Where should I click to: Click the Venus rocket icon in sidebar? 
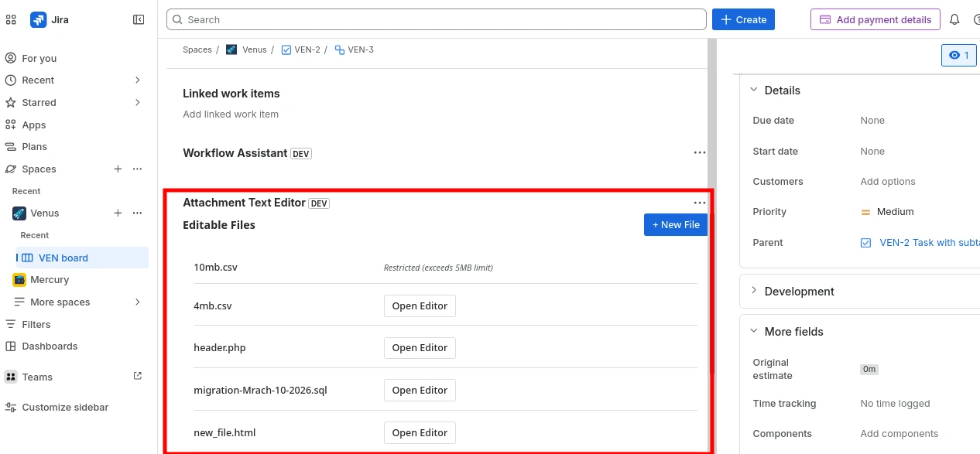tap(19, 213)
